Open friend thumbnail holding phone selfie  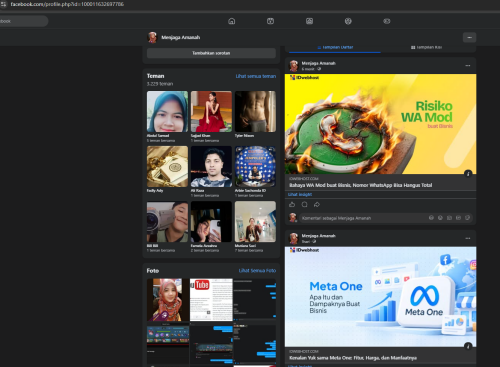pos(211,221)
